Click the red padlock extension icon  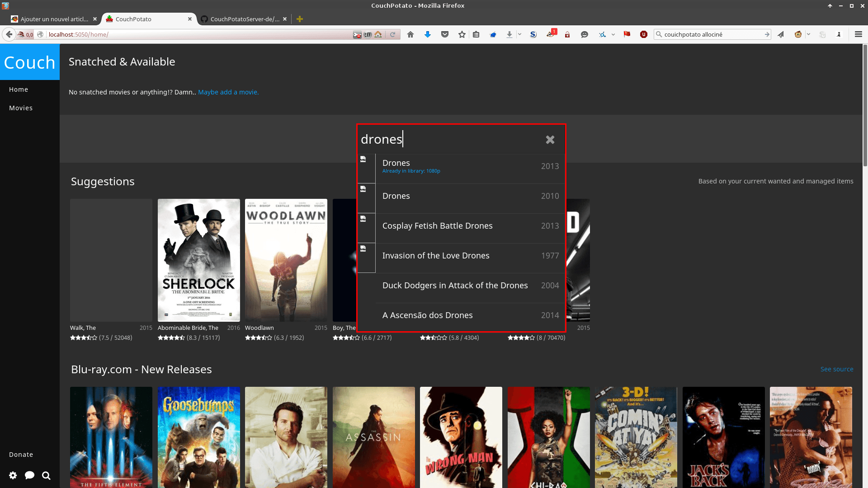click(567, 34)
